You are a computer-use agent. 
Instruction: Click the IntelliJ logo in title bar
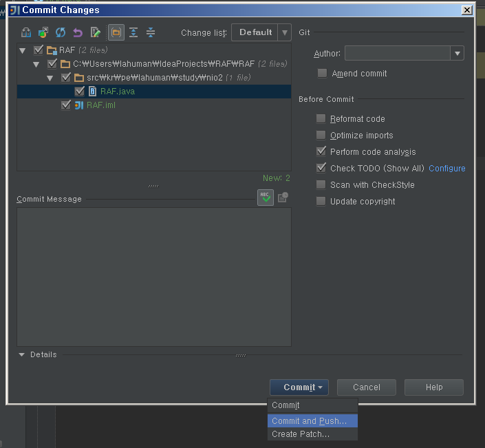click(x=14, y=10)
